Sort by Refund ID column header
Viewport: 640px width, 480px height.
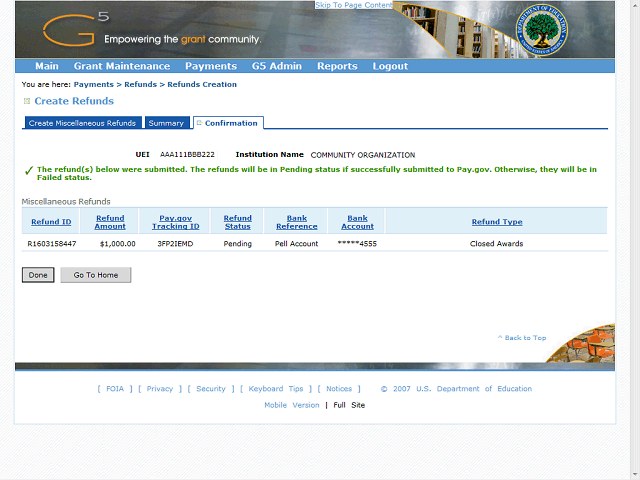[x=51, y=222]
